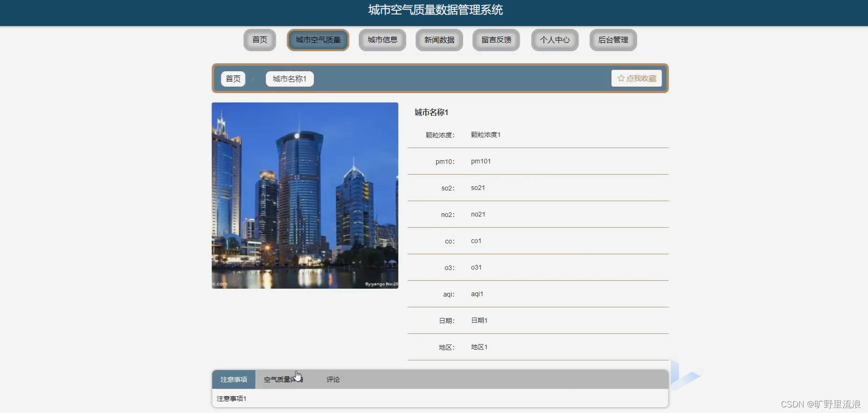Image resolution: width=868 pixels, height=413 pixels.
Task: Click the so2: field label
Action: pos(448,188)
